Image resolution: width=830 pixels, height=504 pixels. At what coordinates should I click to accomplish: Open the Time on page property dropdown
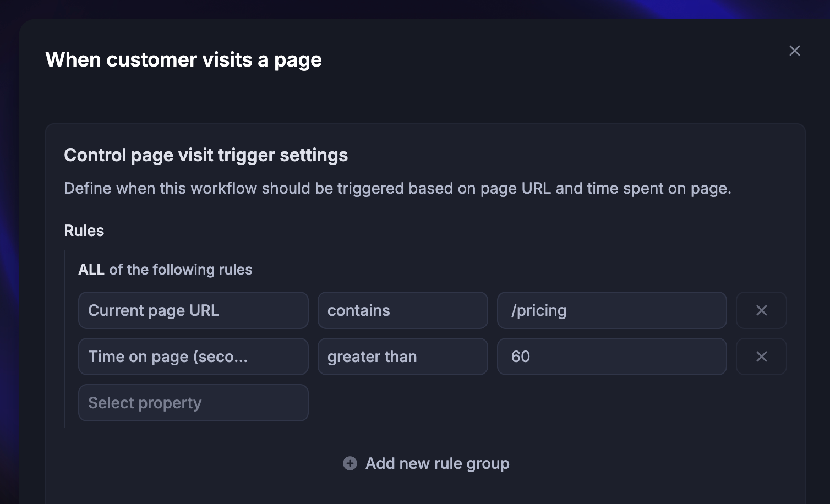[193, 357]
